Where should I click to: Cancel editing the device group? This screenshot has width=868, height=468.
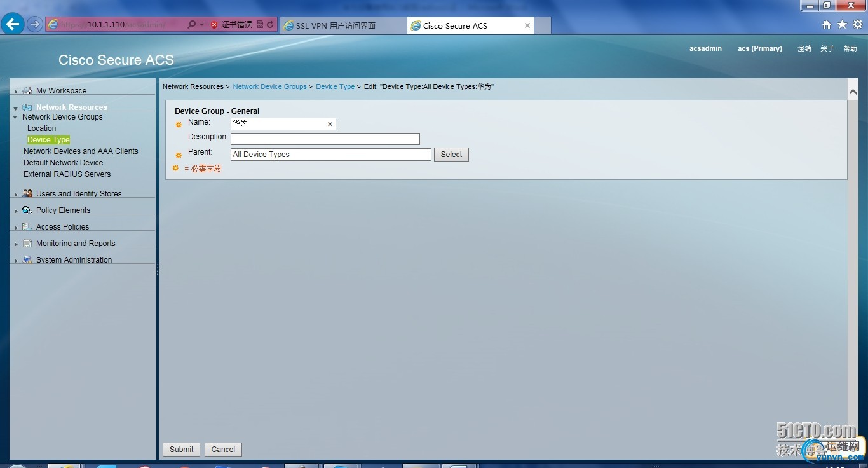click(x=223, y=450)
